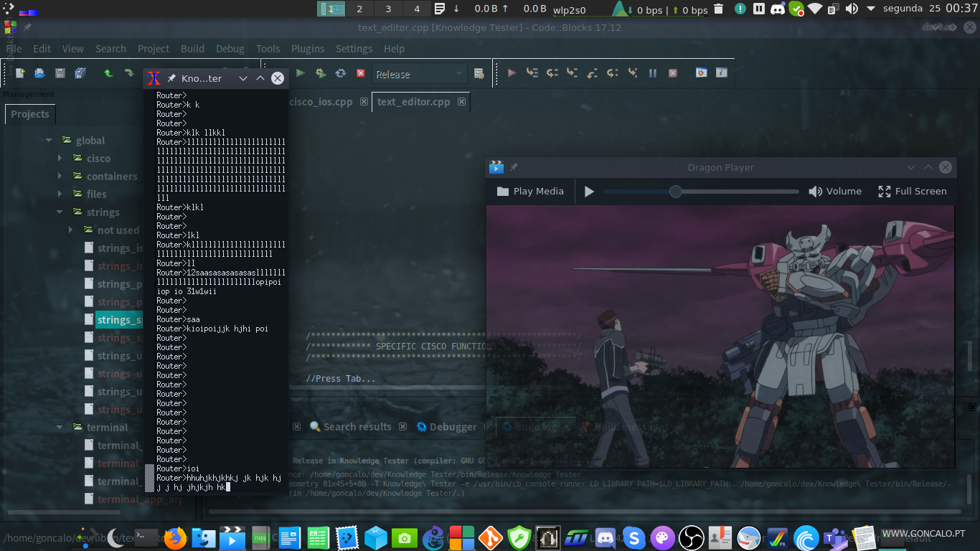This screenshot has width=980, height=551.
Task: Open the Debugger log tab
Action: point(453,427)
